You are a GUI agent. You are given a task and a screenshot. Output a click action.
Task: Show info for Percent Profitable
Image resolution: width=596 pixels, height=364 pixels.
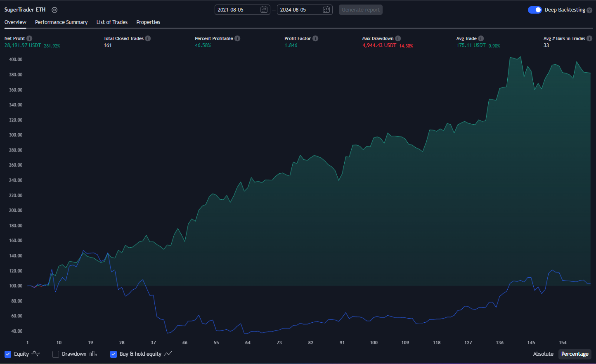237,38
